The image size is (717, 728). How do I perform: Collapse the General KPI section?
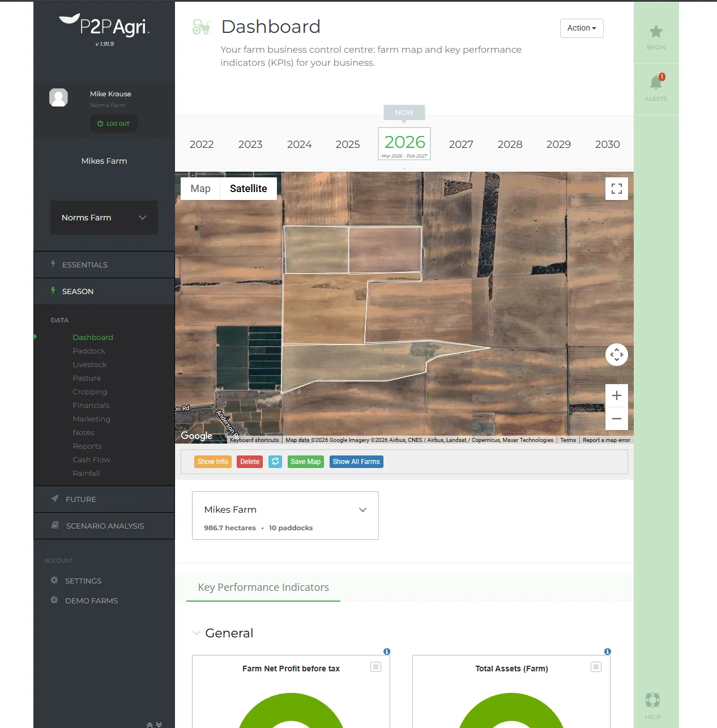(x=197, y=633)
